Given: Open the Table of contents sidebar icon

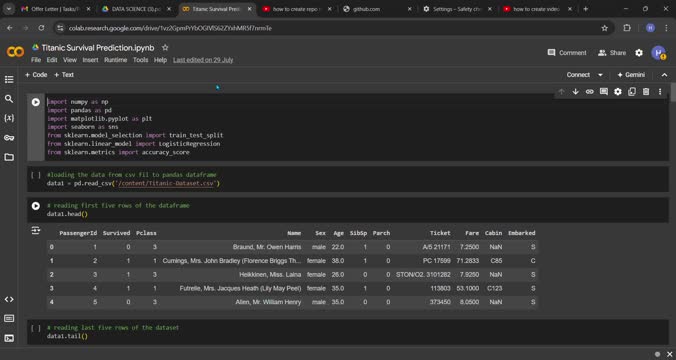Looking at the screenshot, I should click(x=9, y=79).
